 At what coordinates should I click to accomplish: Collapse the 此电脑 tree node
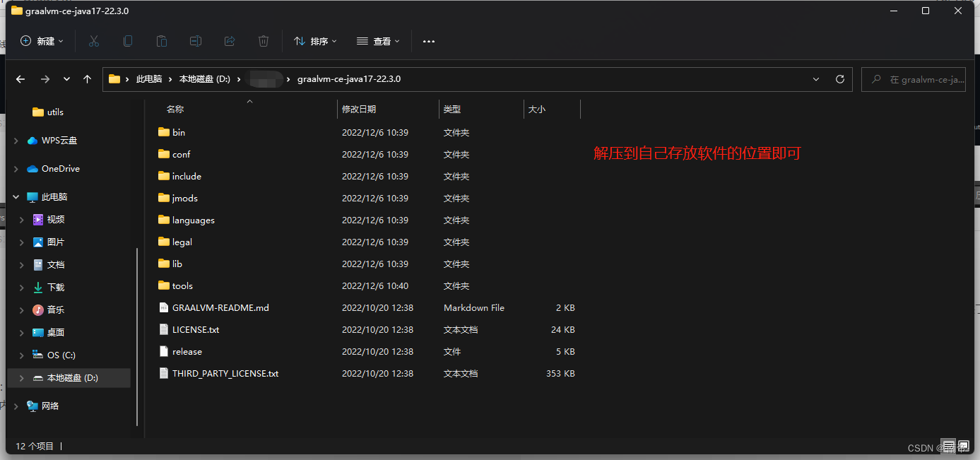16,197
